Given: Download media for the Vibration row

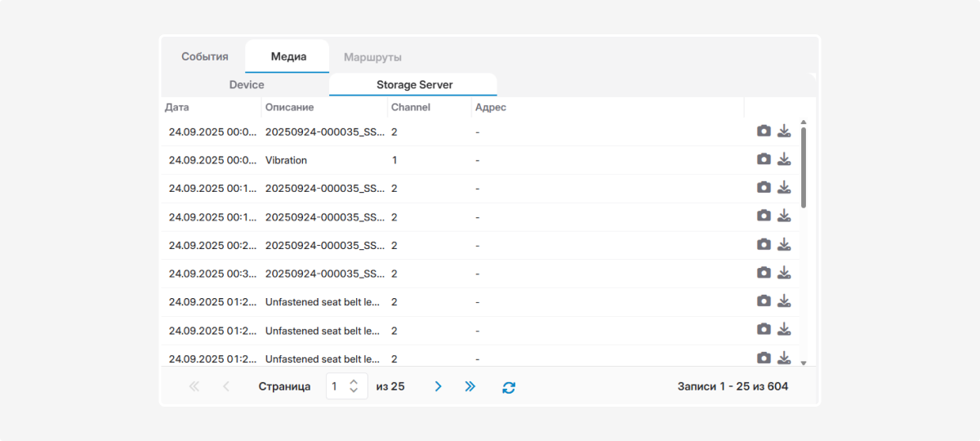Looking at the screenshot, I should coord(784,159).
